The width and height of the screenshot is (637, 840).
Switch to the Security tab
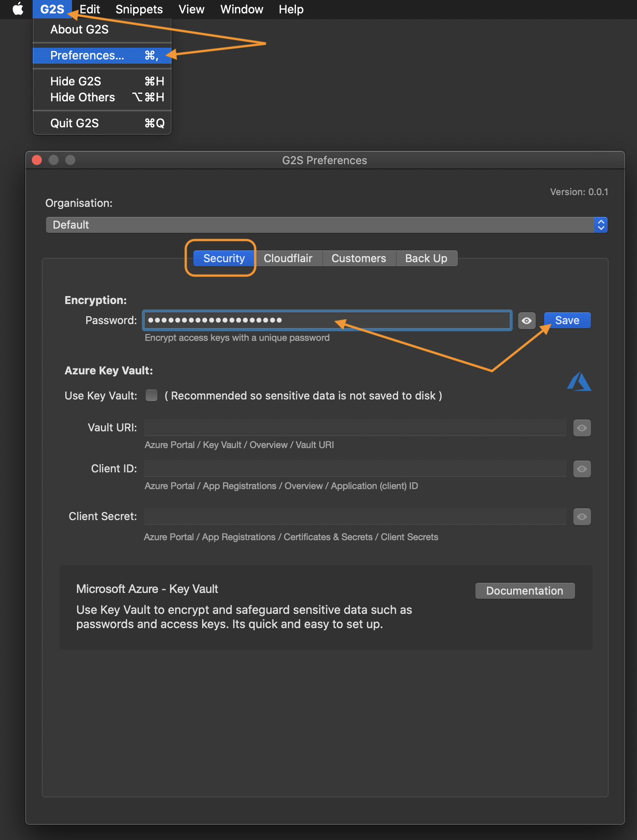[224, 258]
